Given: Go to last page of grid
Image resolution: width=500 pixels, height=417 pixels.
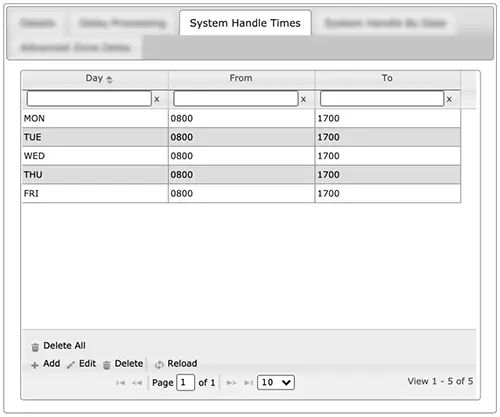Looking at the screenshot, I should click(249, 383).
